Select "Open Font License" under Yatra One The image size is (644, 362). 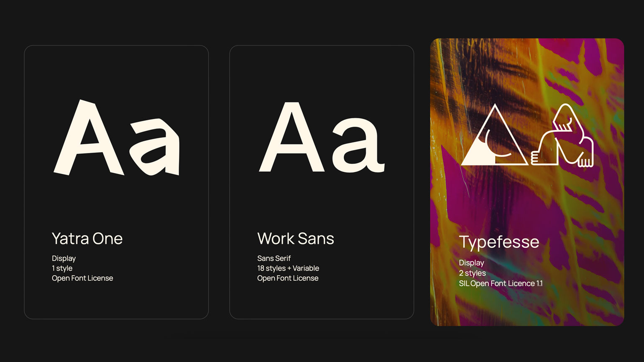click(x=82, y=278)
